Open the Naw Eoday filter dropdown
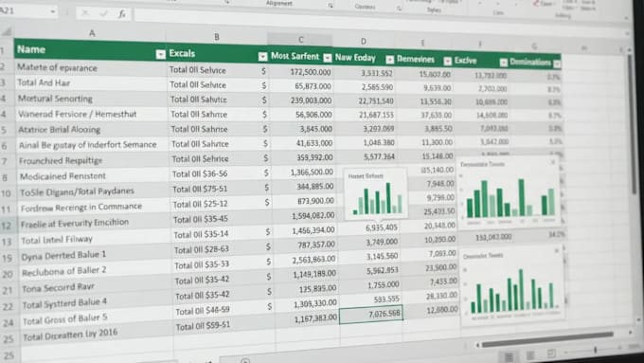This screenshot has width=644, height=363. (390, 60)
